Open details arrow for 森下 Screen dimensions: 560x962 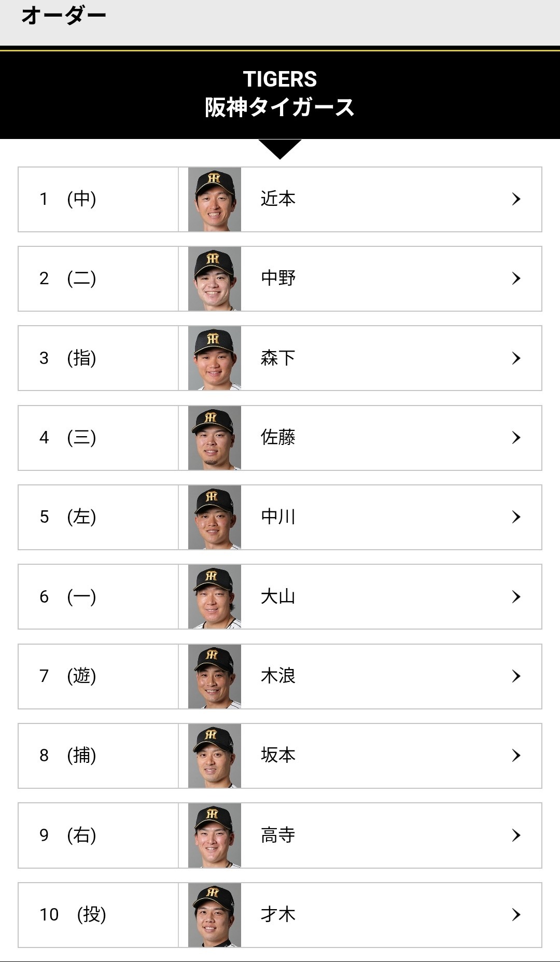click(x=516, y=358)
